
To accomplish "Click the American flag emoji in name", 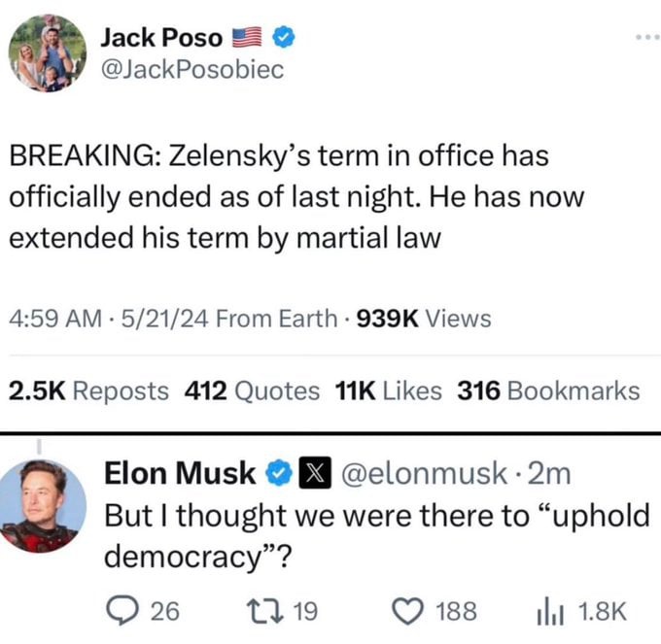I will coord(247,38).
